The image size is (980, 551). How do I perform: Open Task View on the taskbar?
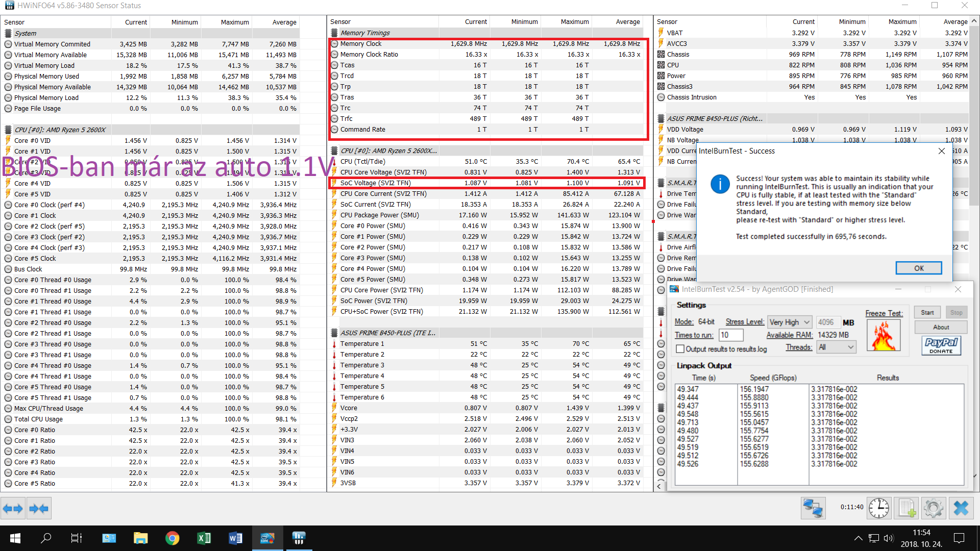(x=77, y=538)
